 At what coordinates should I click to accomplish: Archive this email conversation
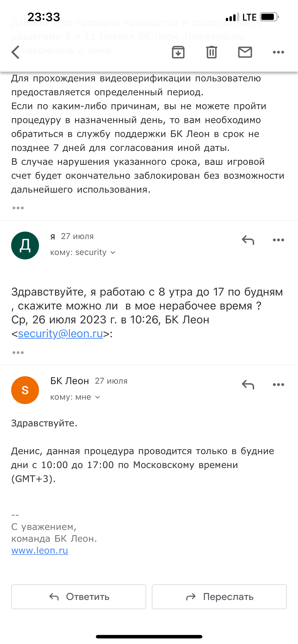tap(178, 52)
